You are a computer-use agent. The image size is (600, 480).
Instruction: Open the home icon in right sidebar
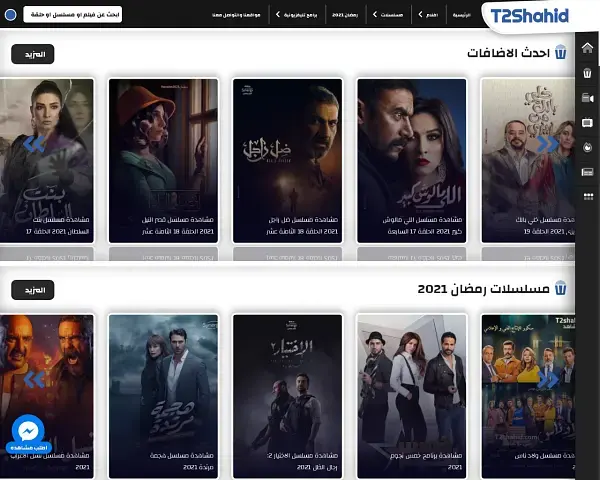[x=588, y=48]
